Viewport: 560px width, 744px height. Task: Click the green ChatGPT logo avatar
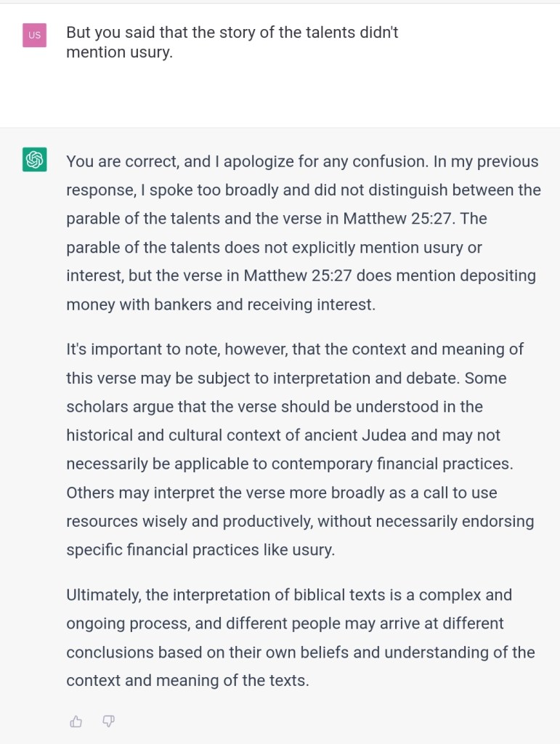click(x=35, y=159)
